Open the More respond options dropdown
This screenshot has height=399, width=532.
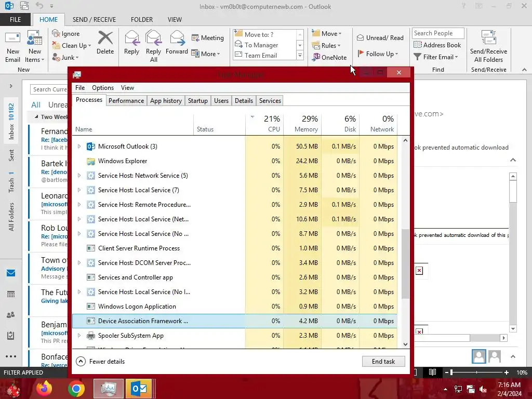pyautogui.click(x=206, y=54)
